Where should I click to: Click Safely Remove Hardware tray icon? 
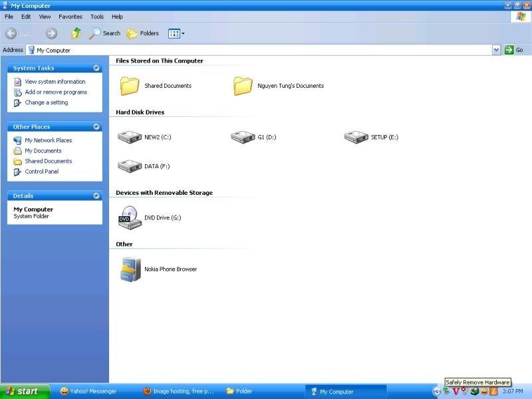pos(446,391)
